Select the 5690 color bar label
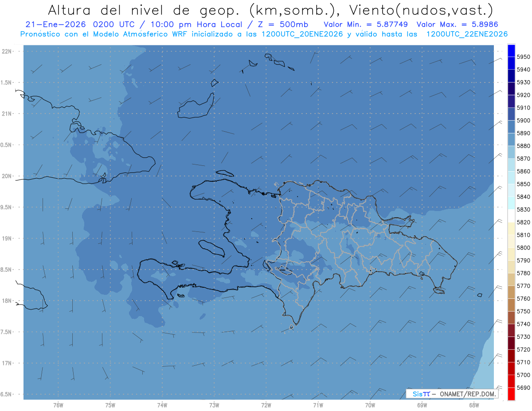This screenshot has width=532, height=411. [523, 387]
